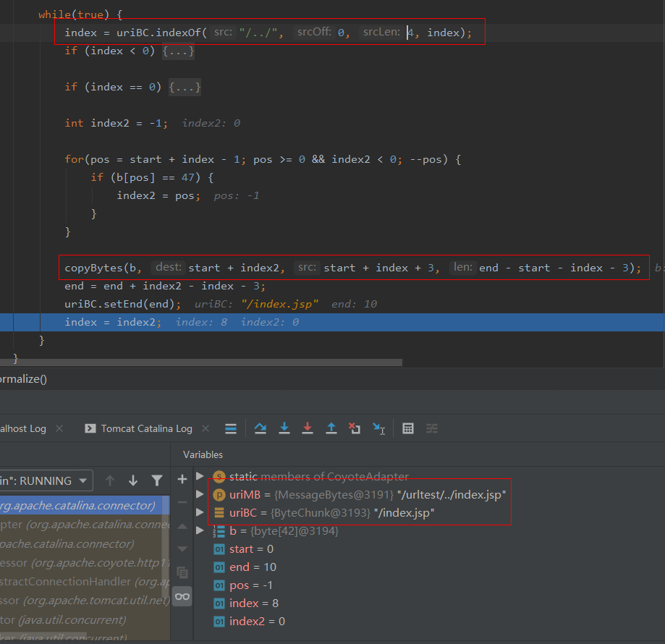Click the Step Over debugger icon
The image size is (665, 644).
click(261, 428)
